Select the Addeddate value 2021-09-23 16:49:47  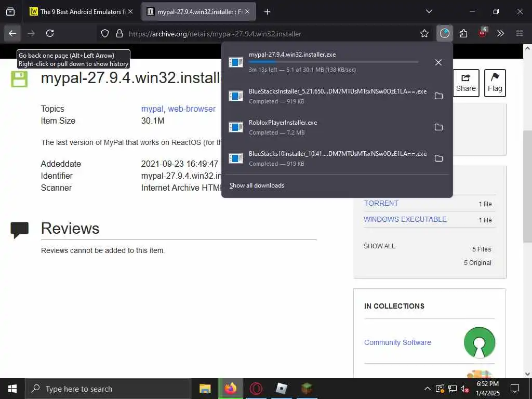click(179, 164)
